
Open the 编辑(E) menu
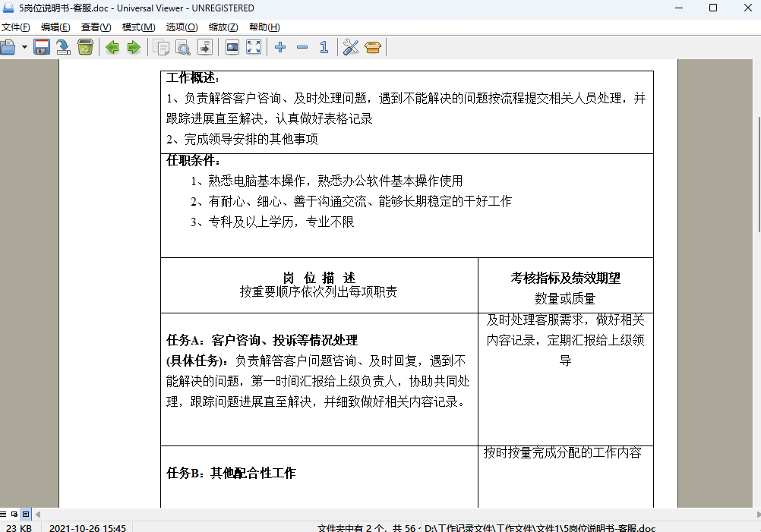pyautogui.click(x=55, y=27)
